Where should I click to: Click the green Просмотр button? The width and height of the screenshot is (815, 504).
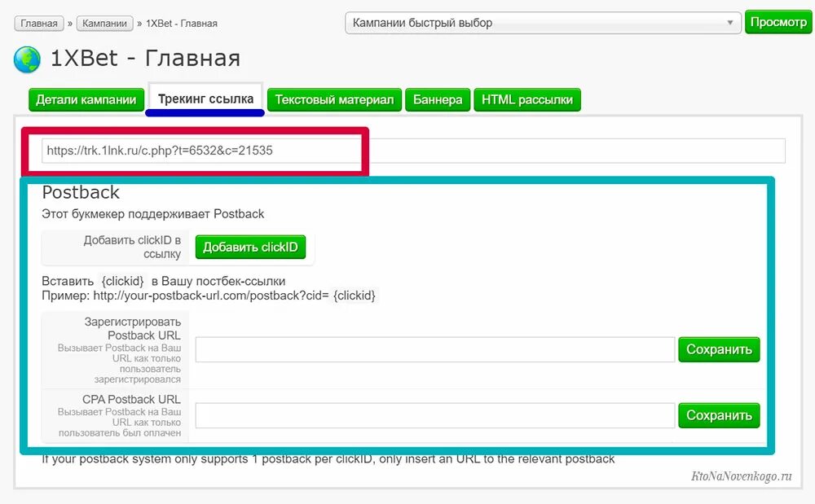click(778, 22)
